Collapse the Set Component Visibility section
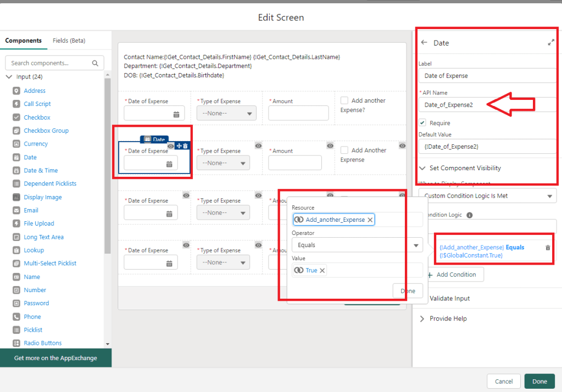 click(x=422, y=168)
